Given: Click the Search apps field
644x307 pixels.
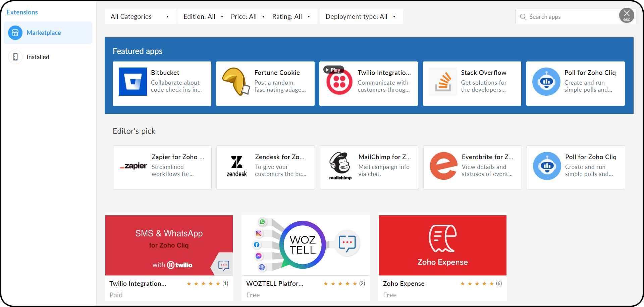Looking at the screenshot, I should (570, 17).
